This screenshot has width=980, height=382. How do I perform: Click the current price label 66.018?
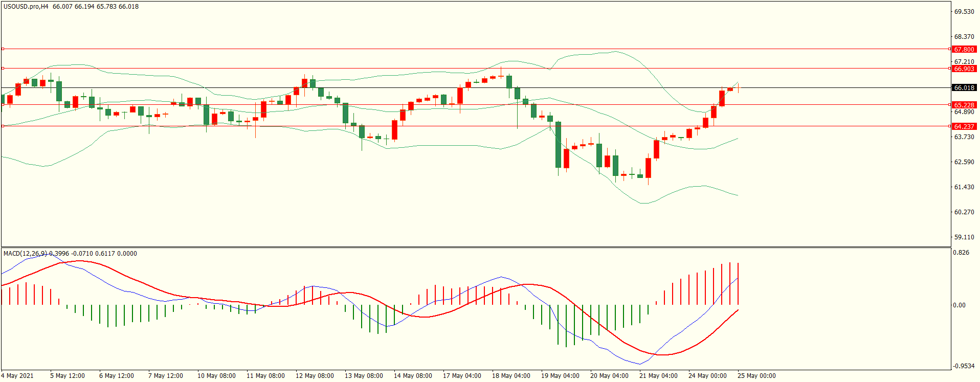964,88
